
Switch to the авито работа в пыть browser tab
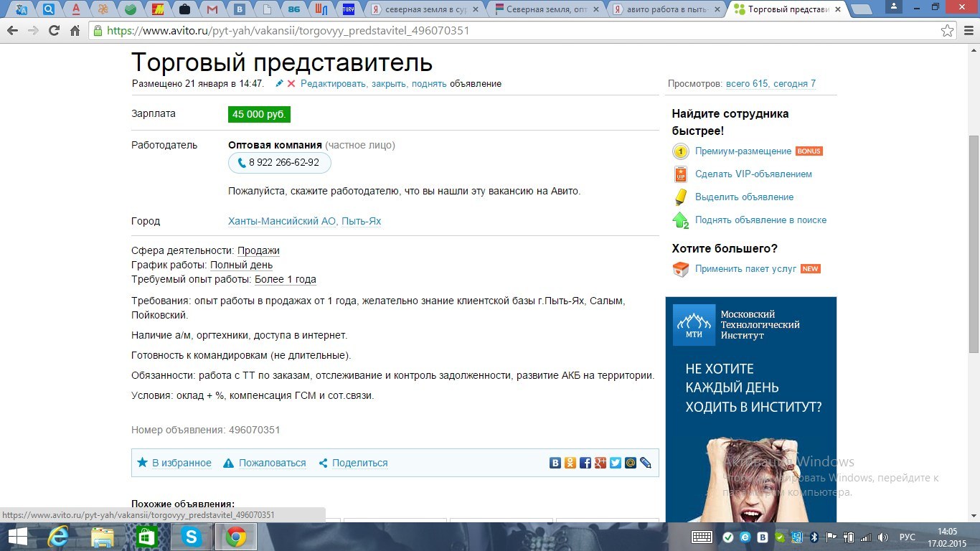click(x=667, y=9)
